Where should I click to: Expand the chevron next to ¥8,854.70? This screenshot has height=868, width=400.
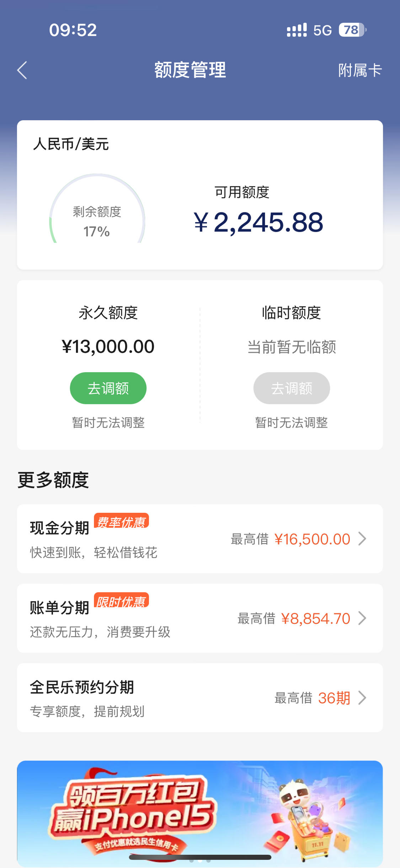pos(362,618)
